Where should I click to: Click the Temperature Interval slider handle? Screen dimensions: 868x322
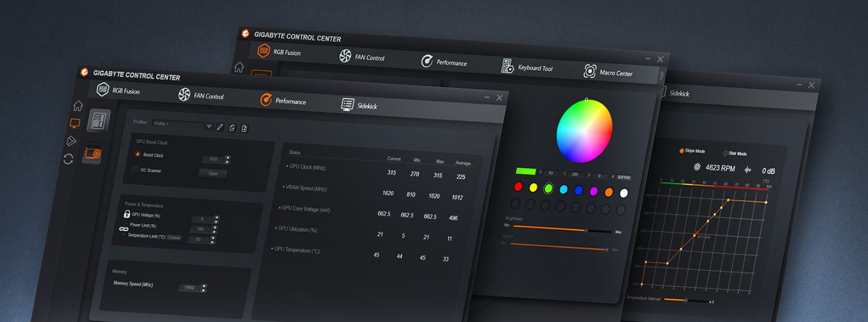(x=686, y=300)
